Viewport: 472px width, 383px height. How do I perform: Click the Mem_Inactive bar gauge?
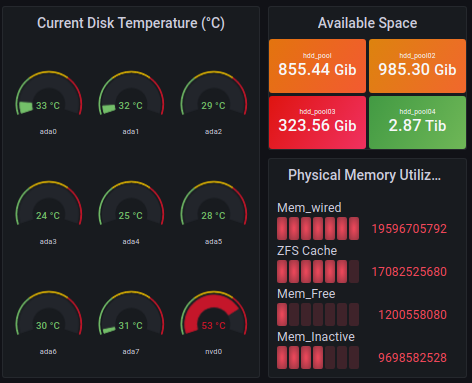tap(318, 358)
